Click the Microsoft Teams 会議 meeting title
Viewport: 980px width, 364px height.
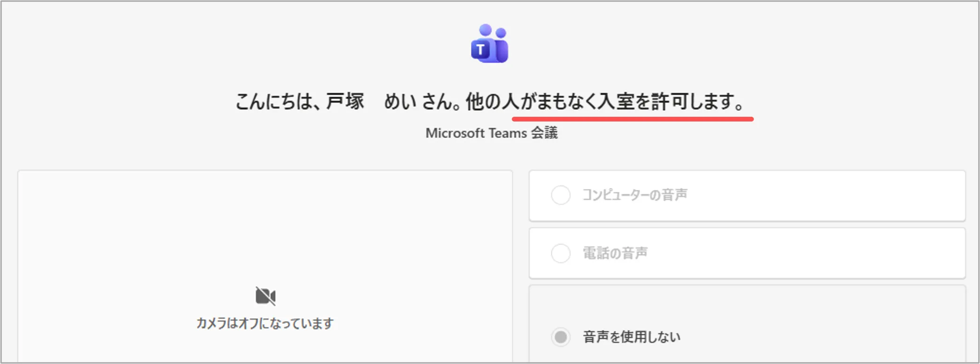tap(491, 133)
